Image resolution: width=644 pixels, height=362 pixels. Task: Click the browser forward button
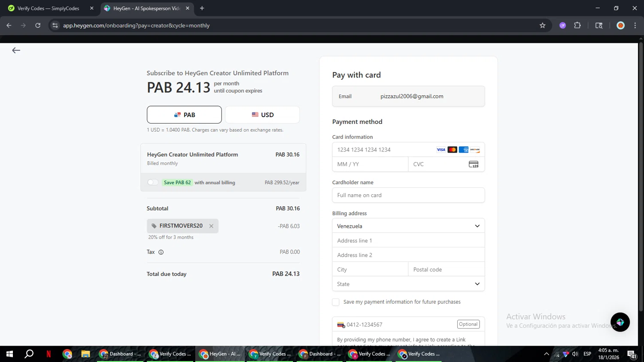(23, 25)
